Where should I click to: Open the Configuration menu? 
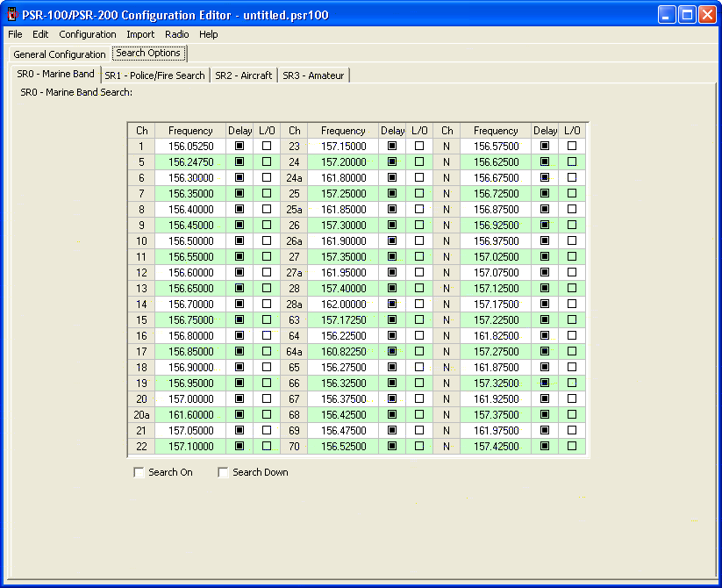click(88, 34)
